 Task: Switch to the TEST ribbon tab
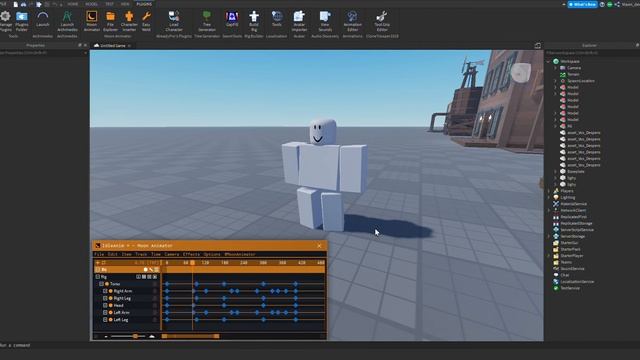click(109, 4)
